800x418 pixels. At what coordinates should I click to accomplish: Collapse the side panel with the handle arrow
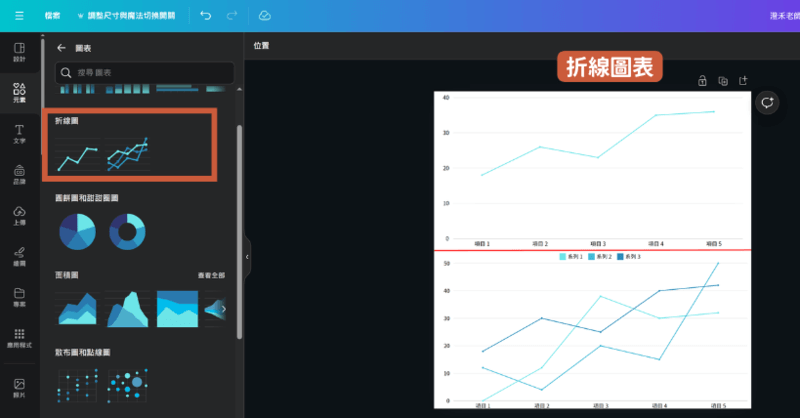pos(247,257)
